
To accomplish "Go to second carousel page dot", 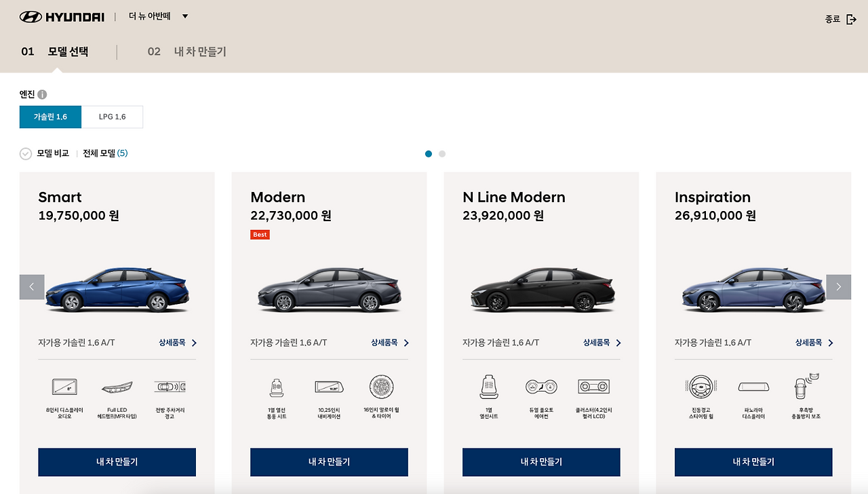I will pos(442,154).
